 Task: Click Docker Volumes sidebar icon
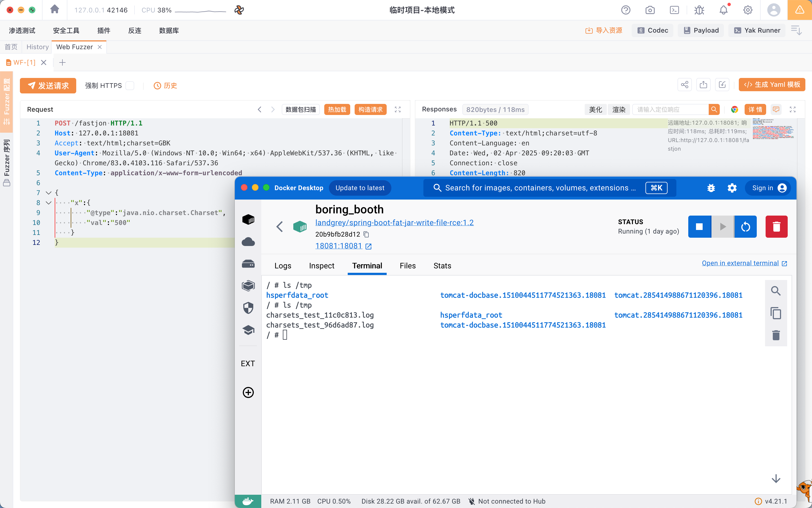tap(248, 264)
